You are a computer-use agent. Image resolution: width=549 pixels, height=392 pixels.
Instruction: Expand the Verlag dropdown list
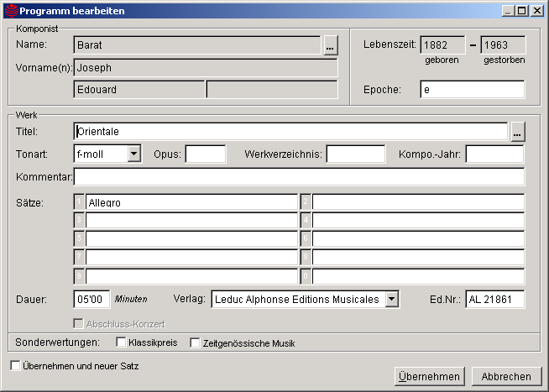point(391,300)
